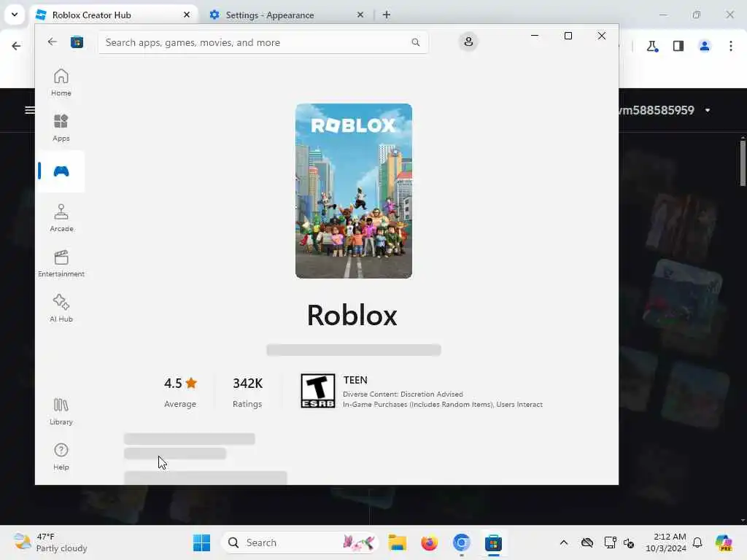Close the Roblox Creator Hub tab
The image size is (747, 560).
point(187,15)
